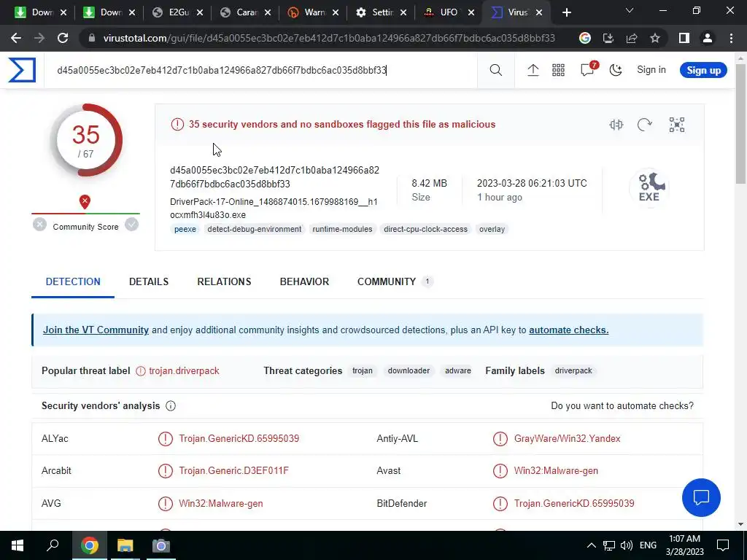Open the blue chat bubble button
This screenshot has height=560, width=747.
701,497
